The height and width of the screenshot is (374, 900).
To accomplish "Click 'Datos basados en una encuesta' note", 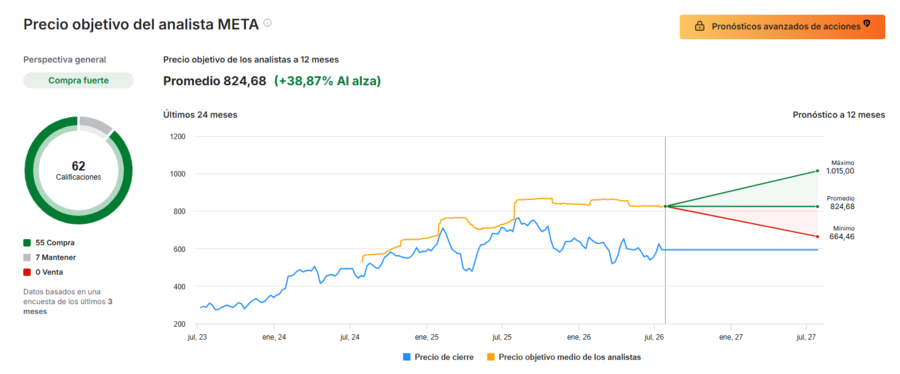I will pos(67,301).
